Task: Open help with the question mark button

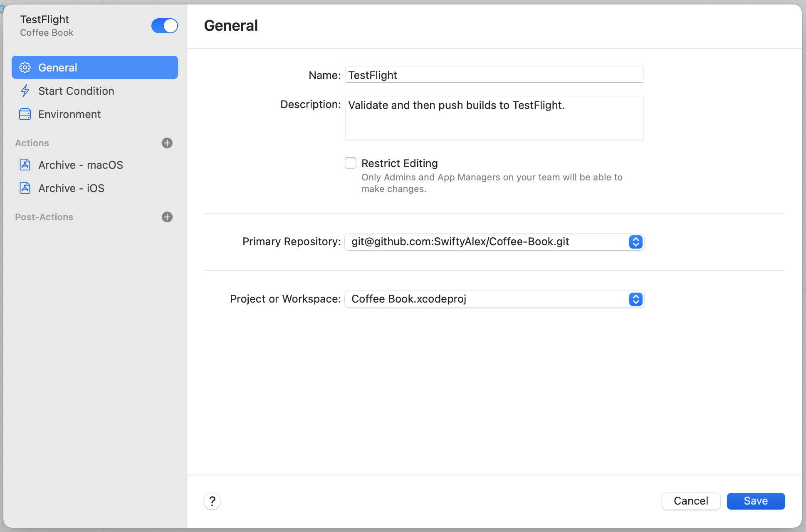Action: (x=212, y=501)
